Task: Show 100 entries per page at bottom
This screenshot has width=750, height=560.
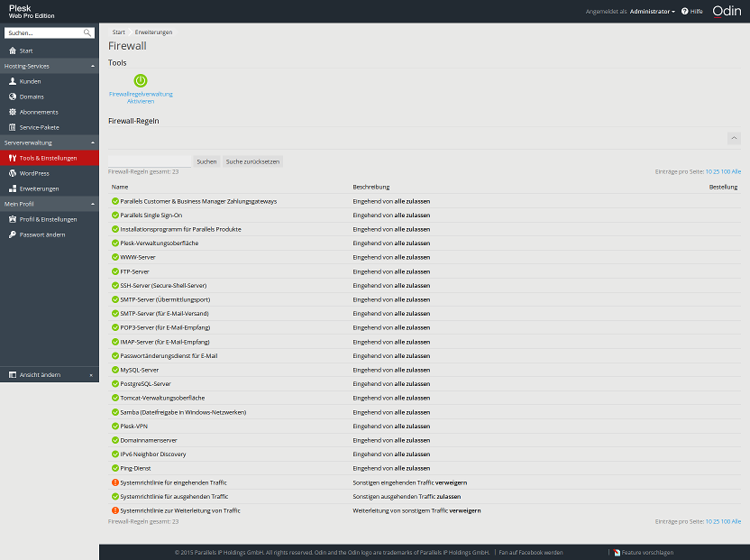Action: 726,521
